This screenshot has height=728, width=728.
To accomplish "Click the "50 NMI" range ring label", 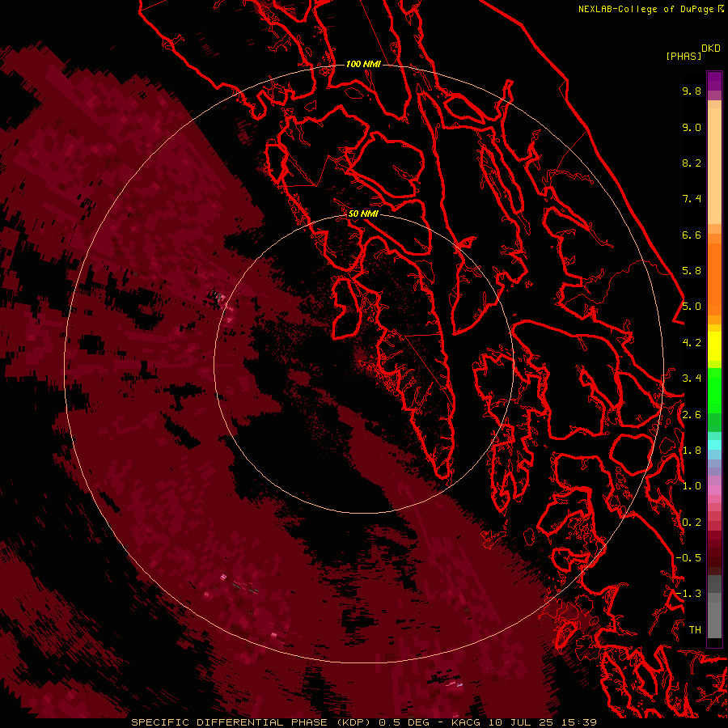I will click(x=363, y=214).
